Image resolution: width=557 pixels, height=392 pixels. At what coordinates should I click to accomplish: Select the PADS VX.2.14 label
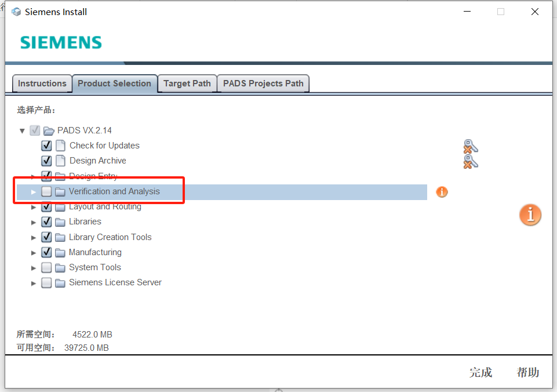(85, 130)
